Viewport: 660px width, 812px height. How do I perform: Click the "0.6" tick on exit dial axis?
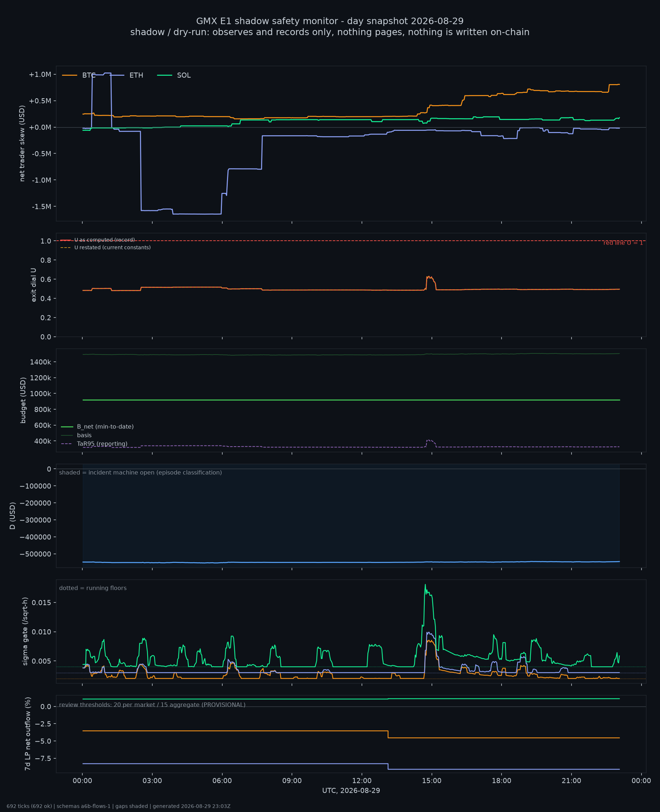point(46,279)
